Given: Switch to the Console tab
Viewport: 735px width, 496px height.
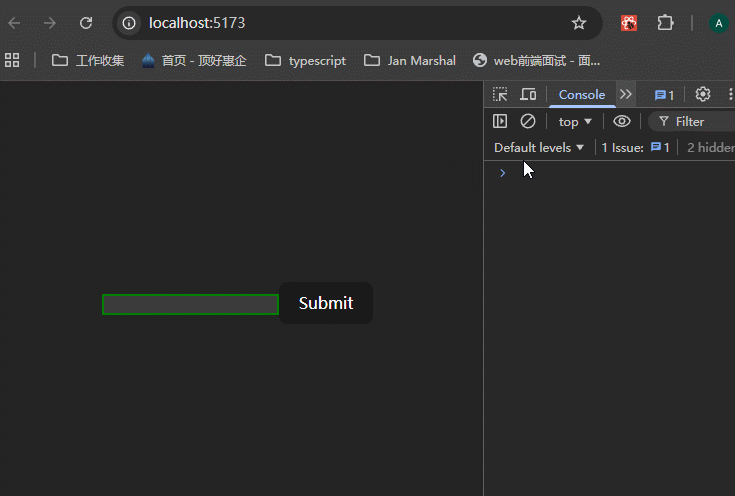Looking at the screenshot, I should tap(581, 94).
